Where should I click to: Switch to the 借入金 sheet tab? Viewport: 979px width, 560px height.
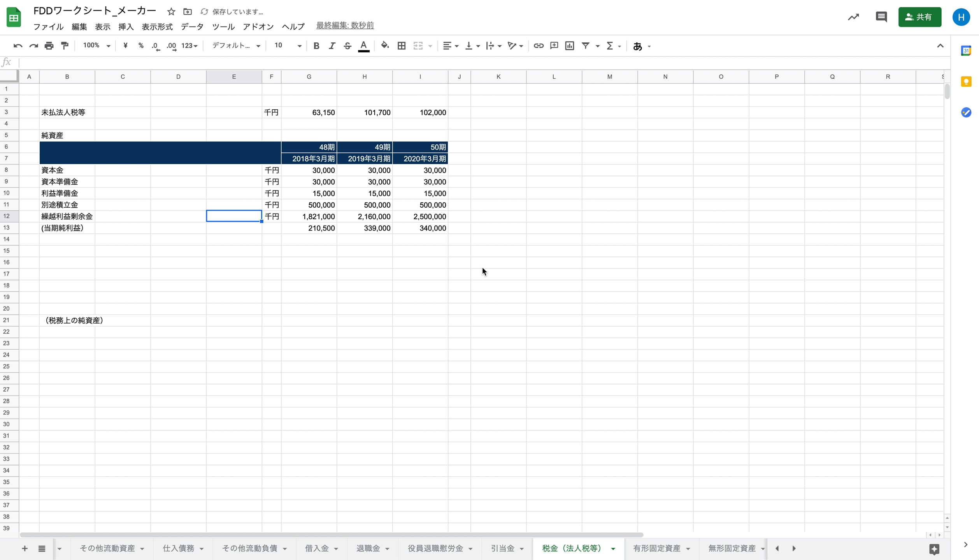coord(317,548)
